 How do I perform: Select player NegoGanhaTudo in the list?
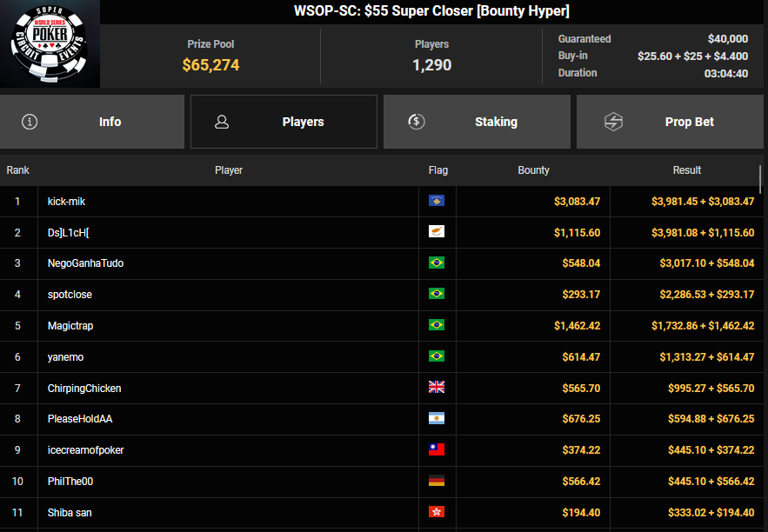click(85, 263)
